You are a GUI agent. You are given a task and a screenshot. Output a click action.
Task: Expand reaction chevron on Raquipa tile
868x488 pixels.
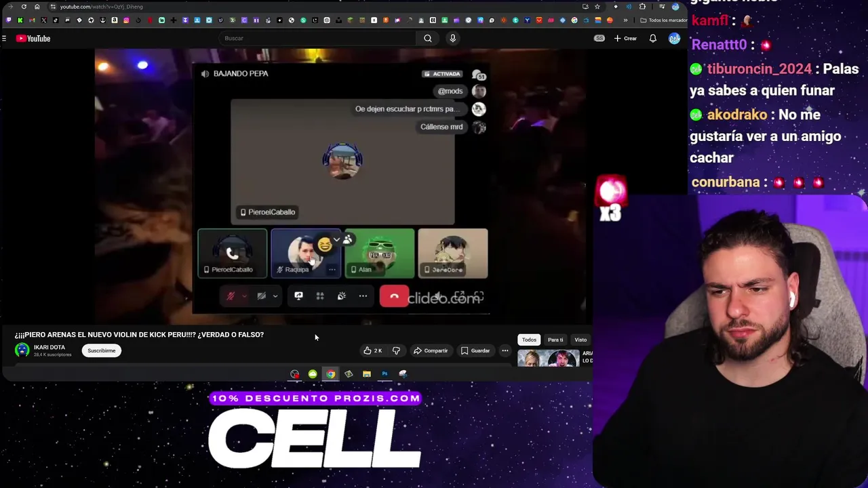(336, 239)
